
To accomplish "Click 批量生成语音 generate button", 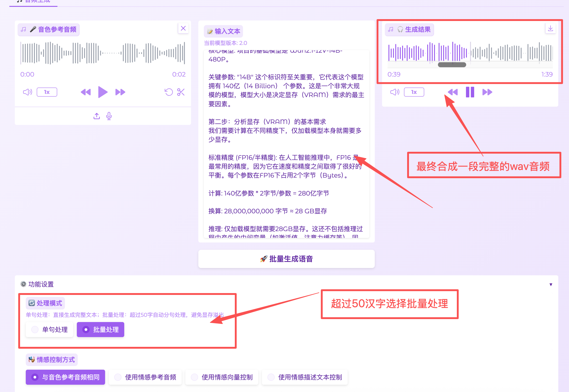I will click(x=286, y=259).
